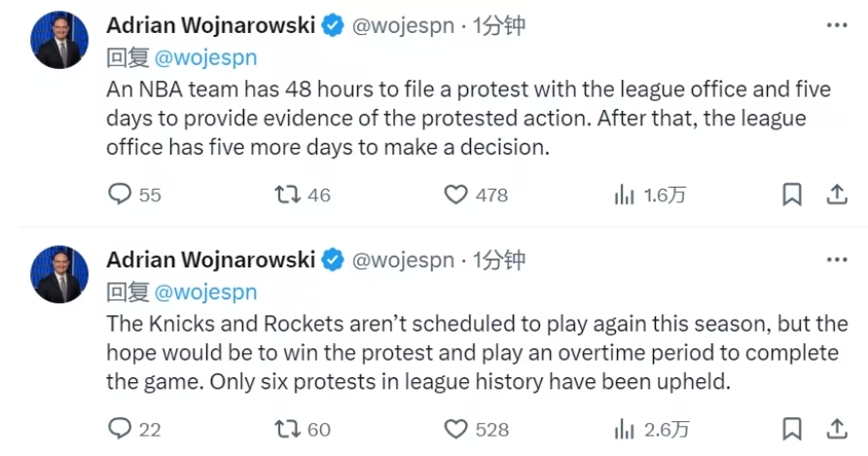Reply to the 48 hours protest tweet
Viewport: 868px width, 456px height.
pos(120,194)
